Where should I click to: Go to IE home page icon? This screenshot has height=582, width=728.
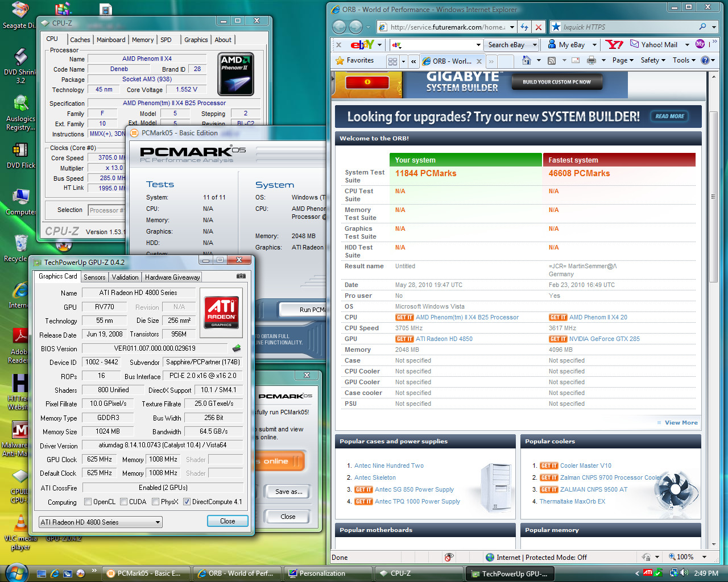(527, 60)
